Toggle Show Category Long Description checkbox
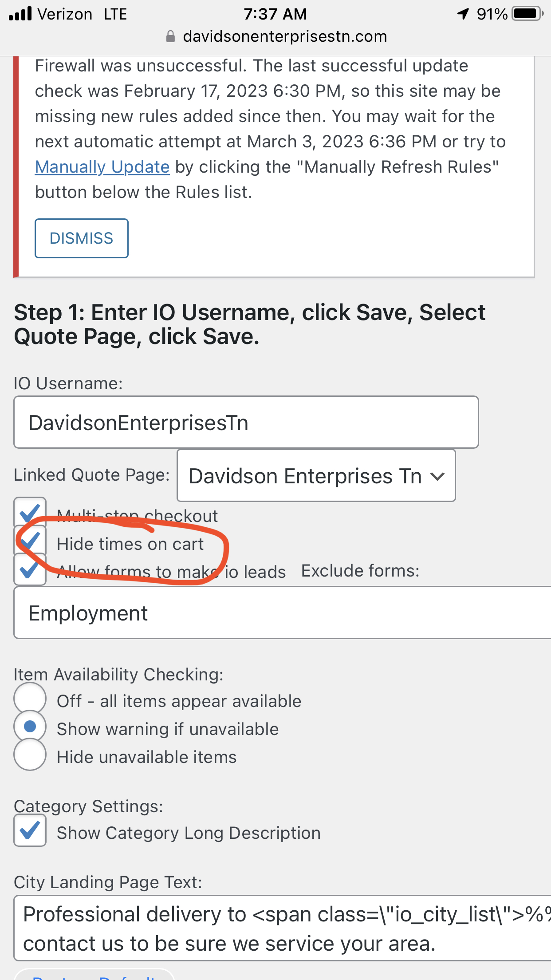This screenshot has width=551, height=980. click(30, 830)
